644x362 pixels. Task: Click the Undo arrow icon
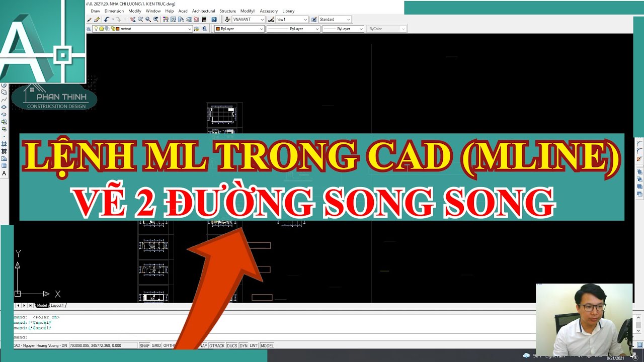[x=106, y=20]
